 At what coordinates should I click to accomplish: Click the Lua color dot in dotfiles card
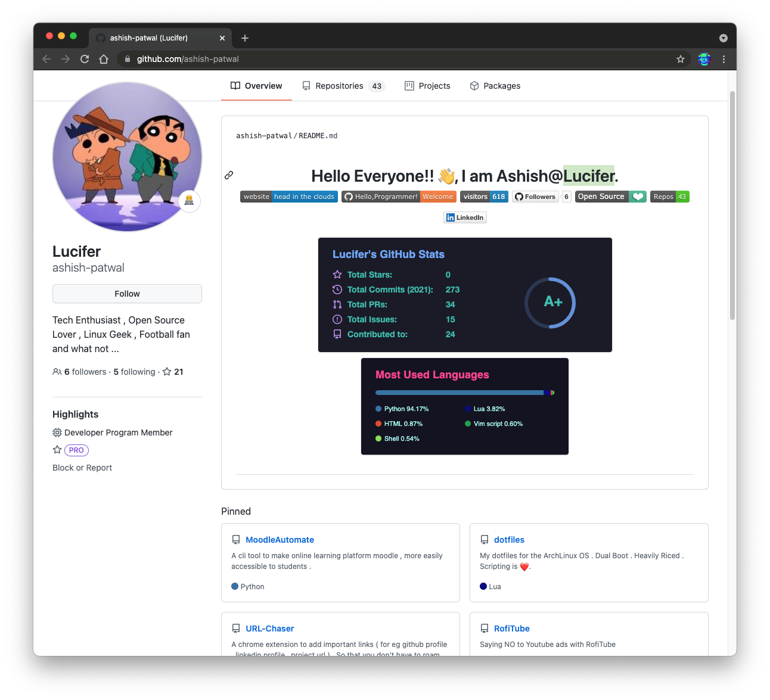(x=483, y=586)
